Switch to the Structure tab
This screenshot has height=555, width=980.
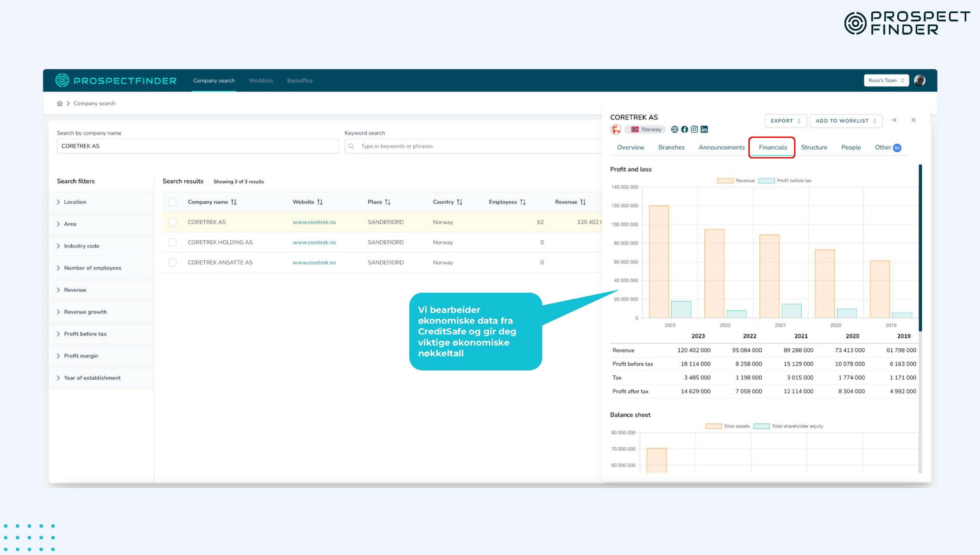[x=814, y=147]
